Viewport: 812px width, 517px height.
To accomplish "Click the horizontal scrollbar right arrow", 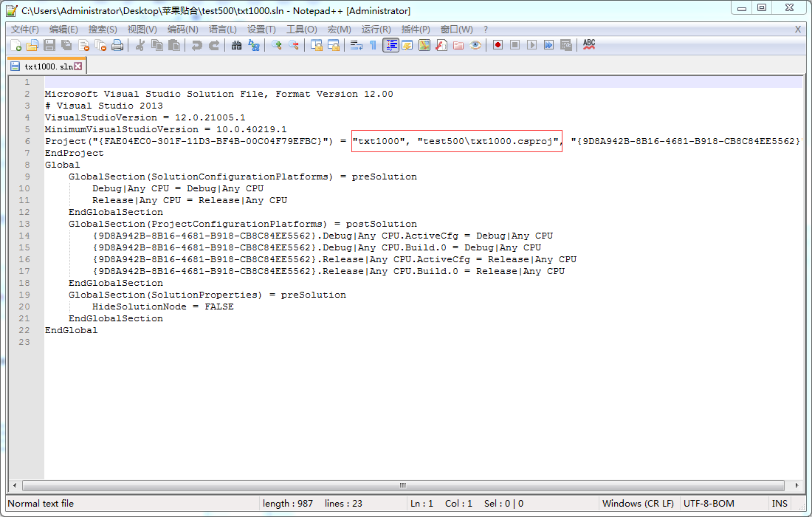I will click(x=797, y=485).
